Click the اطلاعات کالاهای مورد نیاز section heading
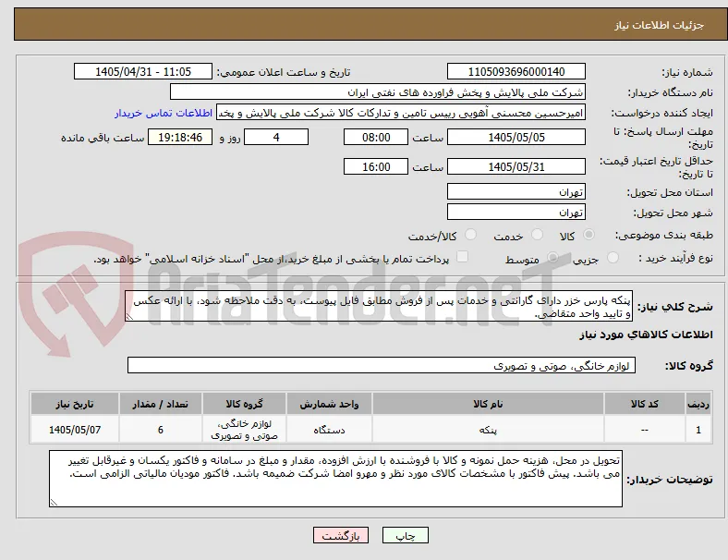The image size is (728, 560). 646,335
